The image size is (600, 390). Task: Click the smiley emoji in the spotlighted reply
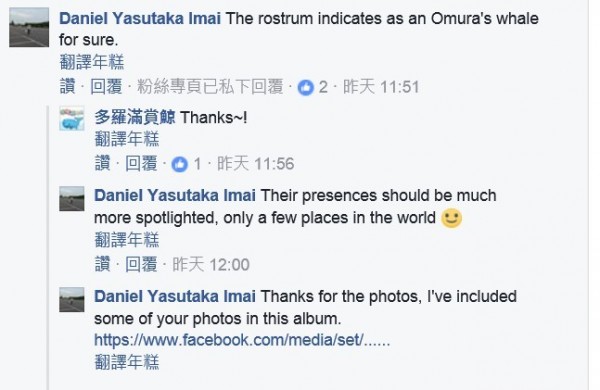coord(452,218)
